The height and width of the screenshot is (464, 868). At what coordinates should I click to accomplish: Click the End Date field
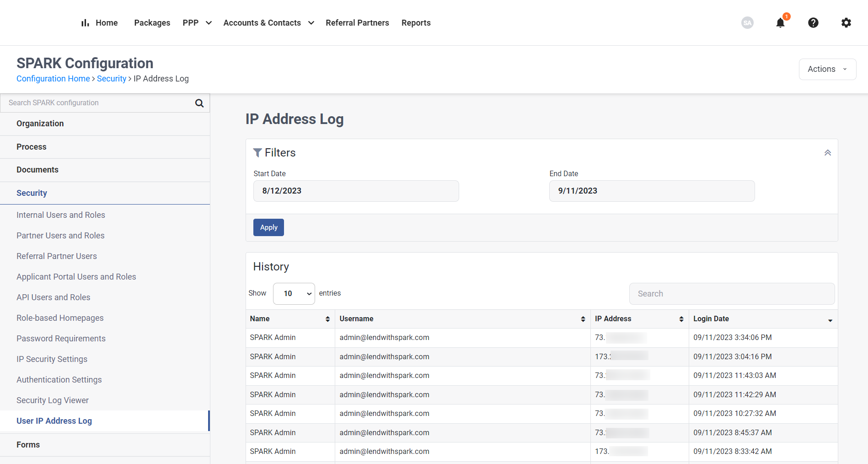point(652,191)
